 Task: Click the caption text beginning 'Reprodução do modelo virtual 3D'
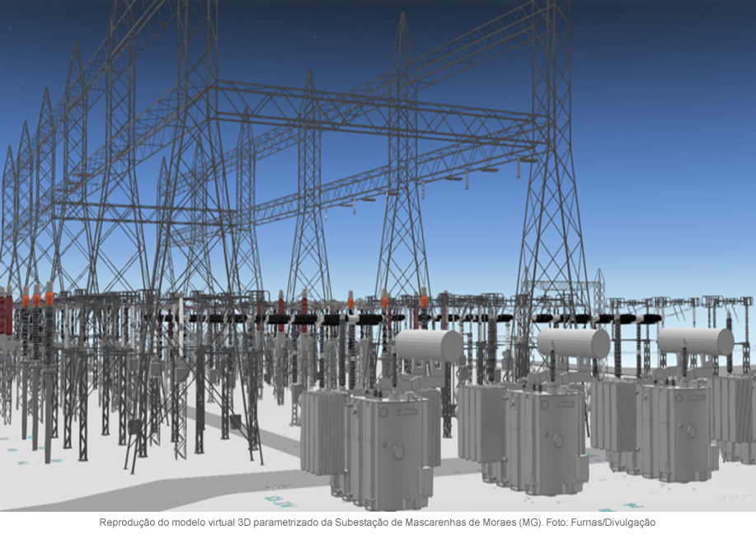pos(378,522)
